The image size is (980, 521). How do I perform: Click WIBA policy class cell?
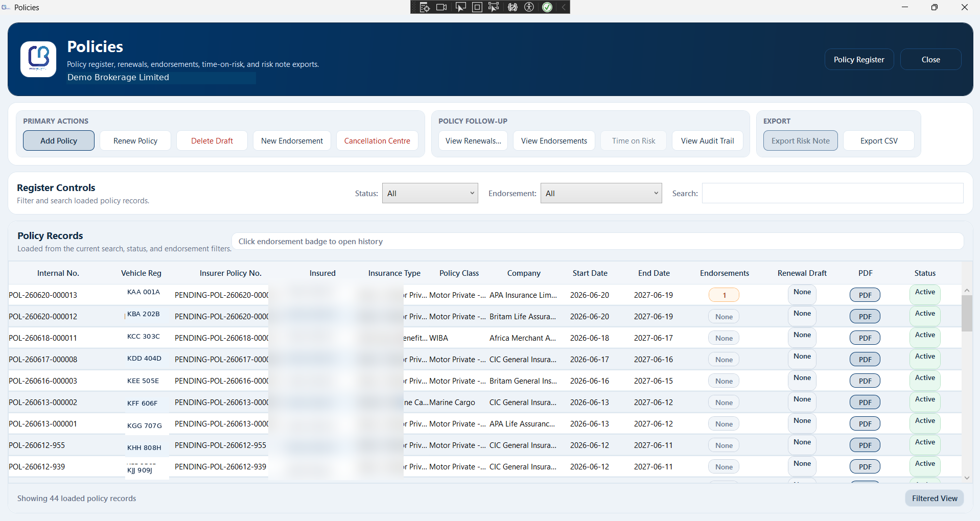pos(438,338)
